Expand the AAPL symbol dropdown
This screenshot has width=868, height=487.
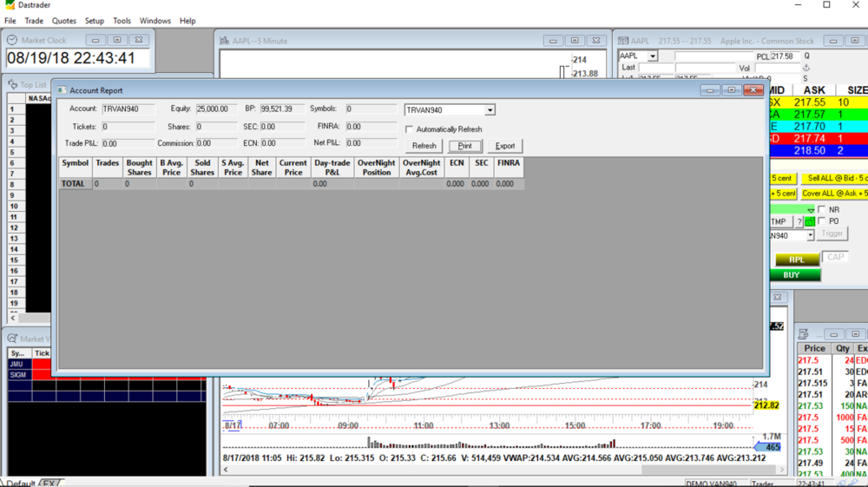coord(653,56)
